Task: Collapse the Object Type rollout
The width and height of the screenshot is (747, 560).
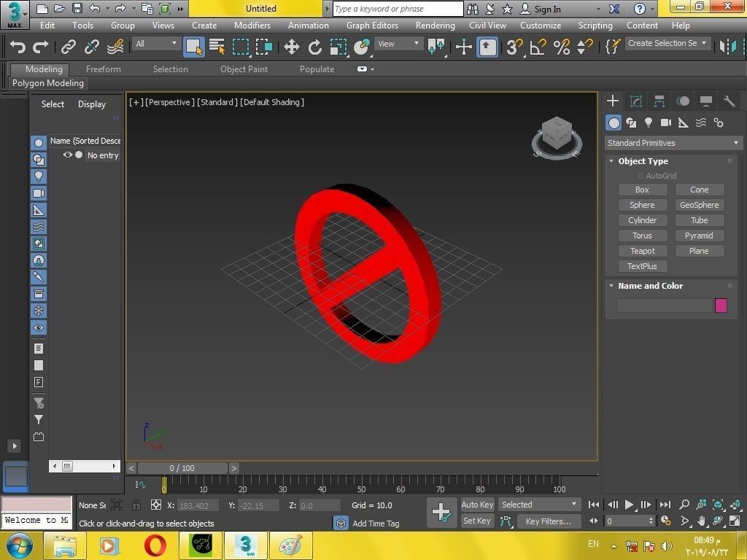Action: tap(611, 161)
